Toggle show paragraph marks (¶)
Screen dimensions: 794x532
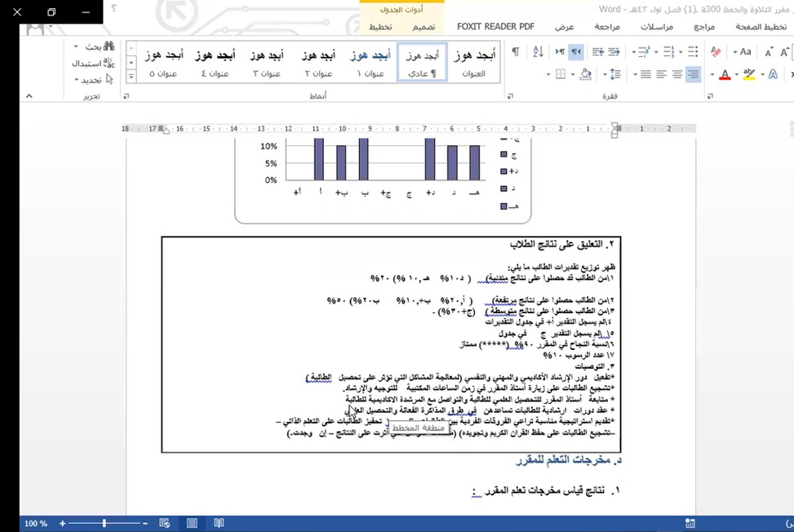click(515, 52)
